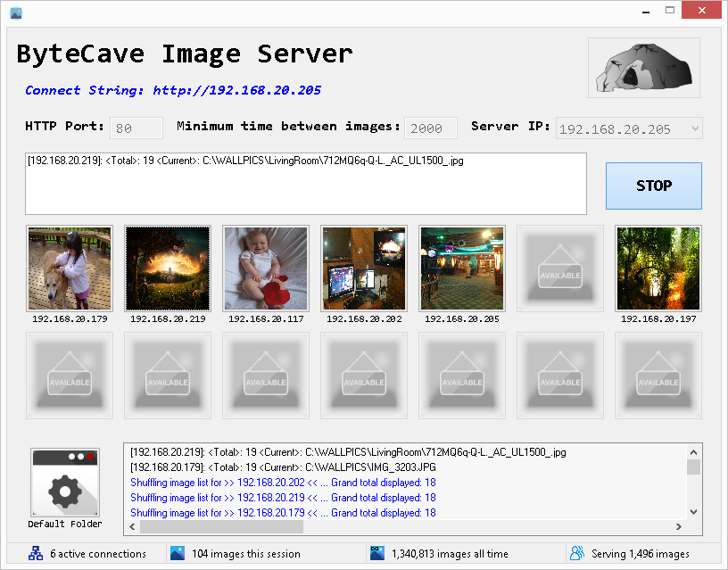This screenshot has width=728, height=570.
Task: Select thumbnail for client 192.168.20.205
Action: (462, 268)
